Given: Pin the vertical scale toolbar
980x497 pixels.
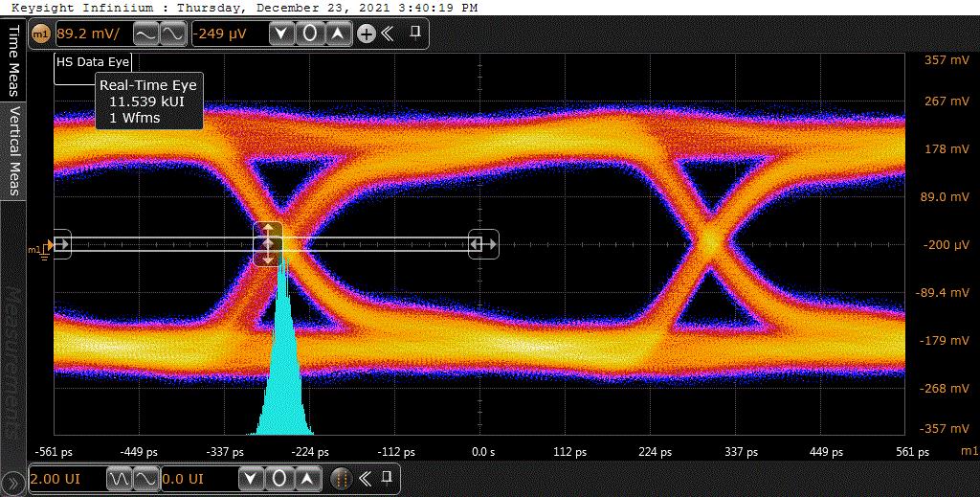Looking at the screenshot, I should (414, 34).
